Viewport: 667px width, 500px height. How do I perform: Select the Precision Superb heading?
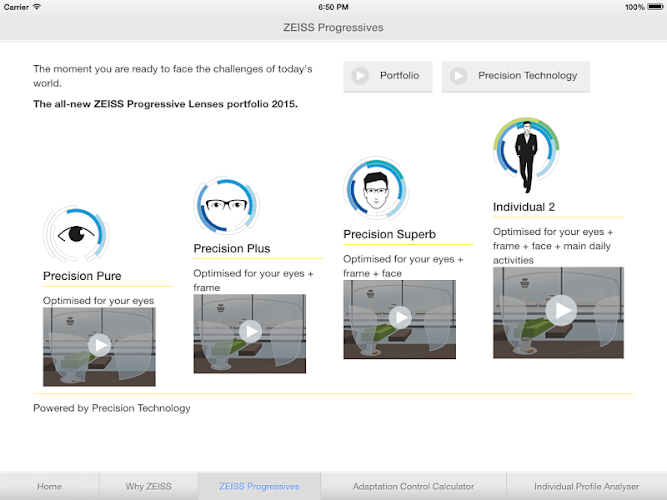pyautogui.click(x=390, y=234)
